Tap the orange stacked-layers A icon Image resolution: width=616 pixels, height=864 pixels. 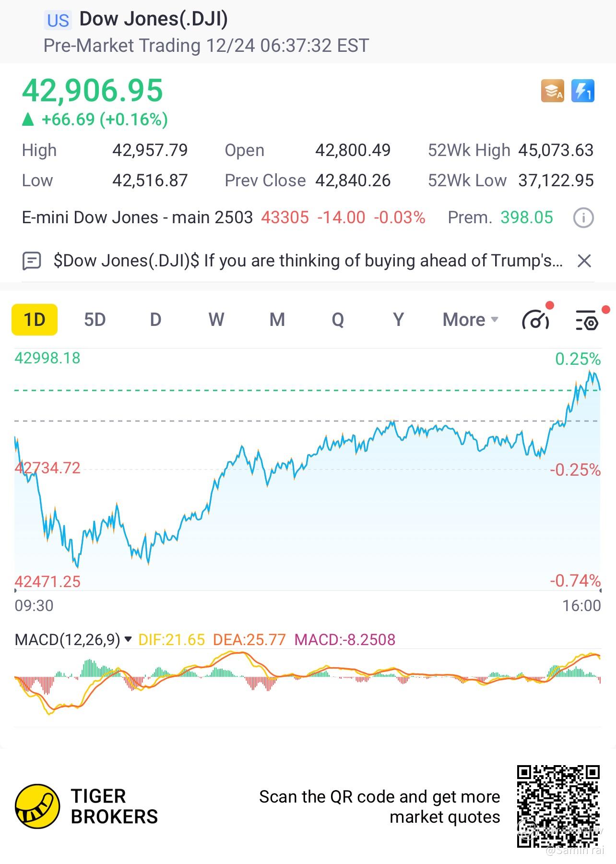pyautogui.click(x=553, y=91)
